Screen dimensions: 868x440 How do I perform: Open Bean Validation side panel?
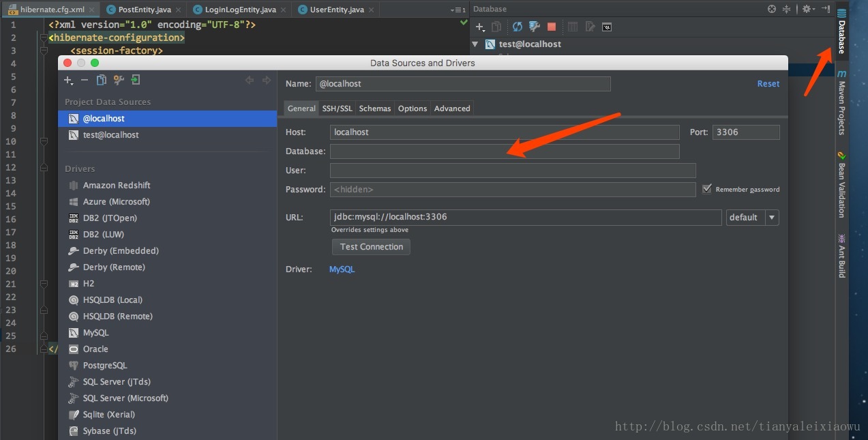842,184
